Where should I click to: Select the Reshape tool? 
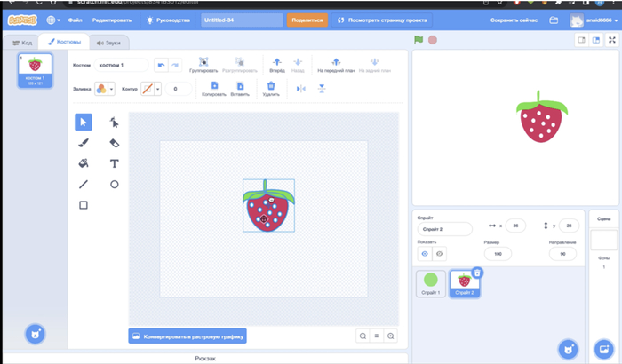coord(114,123)
